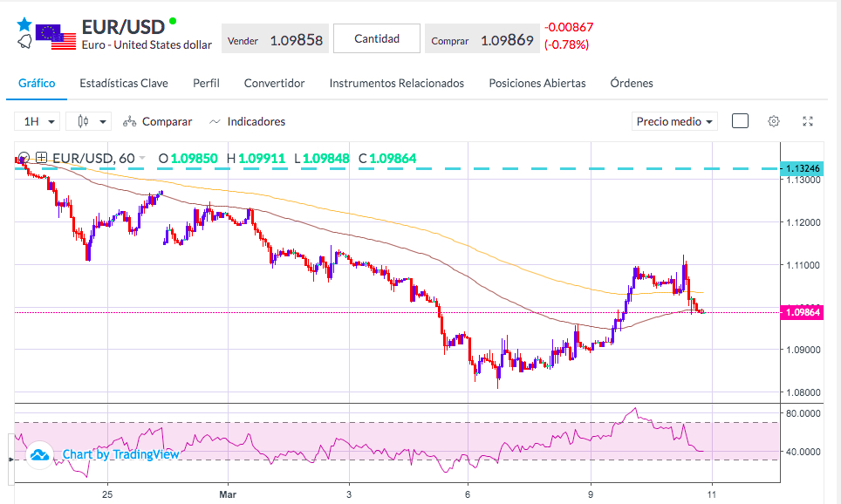
Task: Click the Comprar 1.09869 button
Action: (x=482, y=38)
